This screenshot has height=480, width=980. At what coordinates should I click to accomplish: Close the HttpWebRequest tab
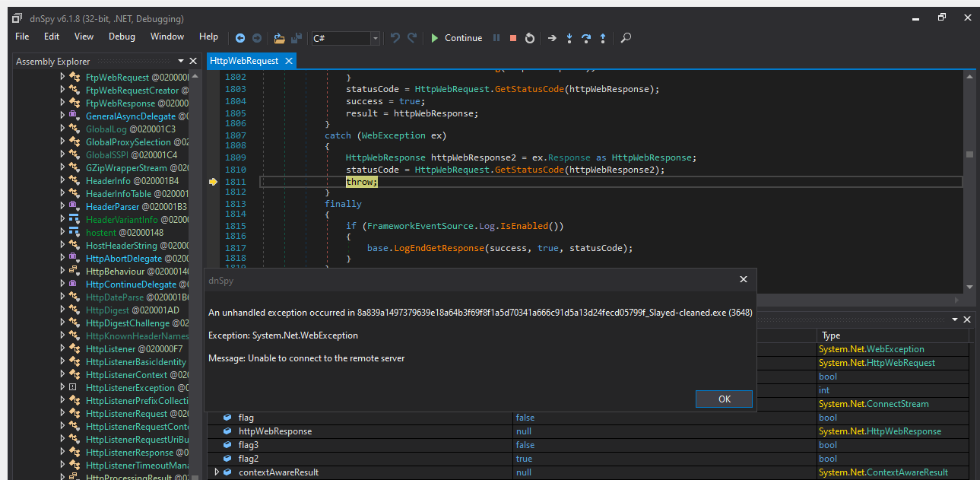[288, 61]
